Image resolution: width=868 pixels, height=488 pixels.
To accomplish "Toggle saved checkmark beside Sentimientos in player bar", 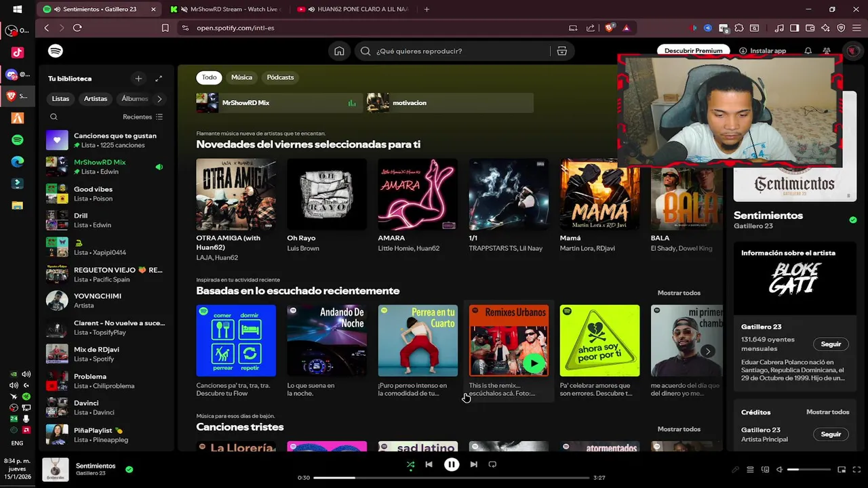I will click(x=129, y=469).
